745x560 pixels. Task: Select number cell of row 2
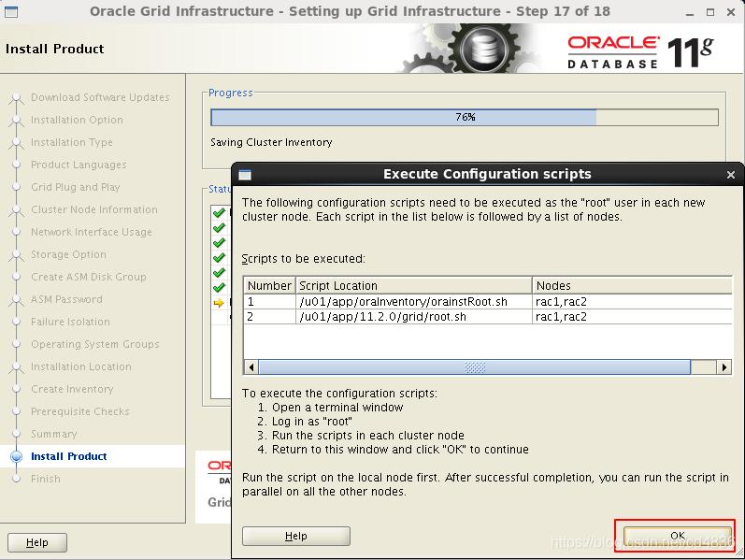[269, 317]
